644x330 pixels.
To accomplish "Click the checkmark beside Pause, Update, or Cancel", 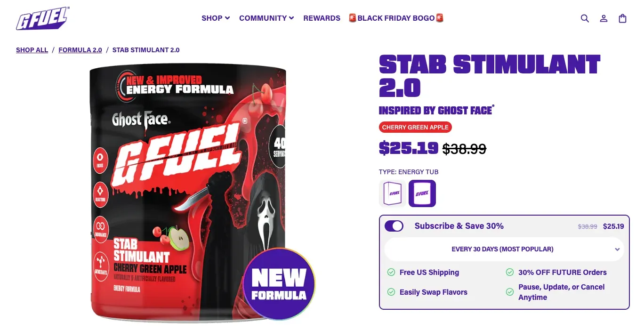I will point(510,292).
